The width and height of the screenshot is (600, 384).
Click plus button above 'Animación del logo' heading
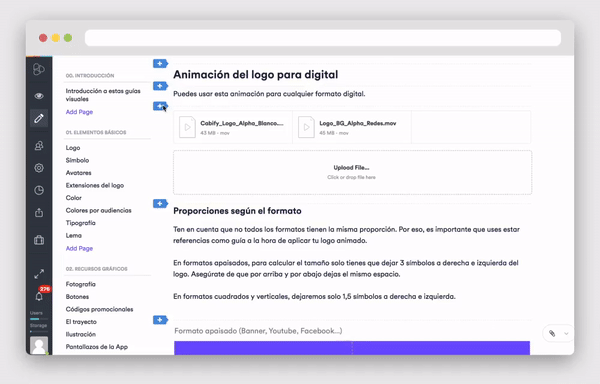[160, 63]
